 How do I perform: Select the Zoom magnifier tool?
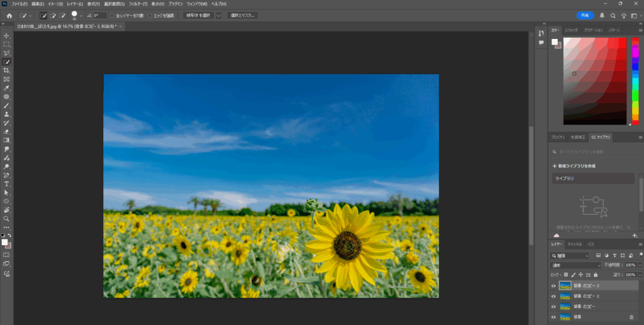[x=6, y=218]
